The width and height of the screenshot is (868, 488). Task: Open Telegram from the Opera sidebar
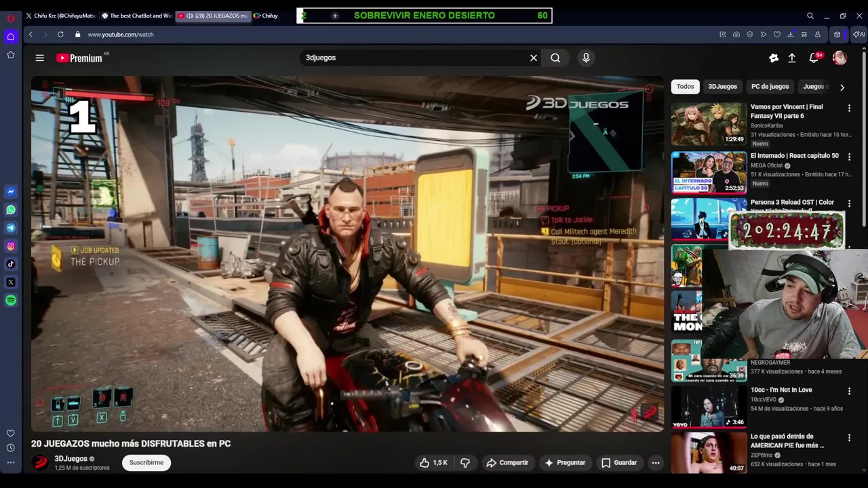tap(11, 228)
